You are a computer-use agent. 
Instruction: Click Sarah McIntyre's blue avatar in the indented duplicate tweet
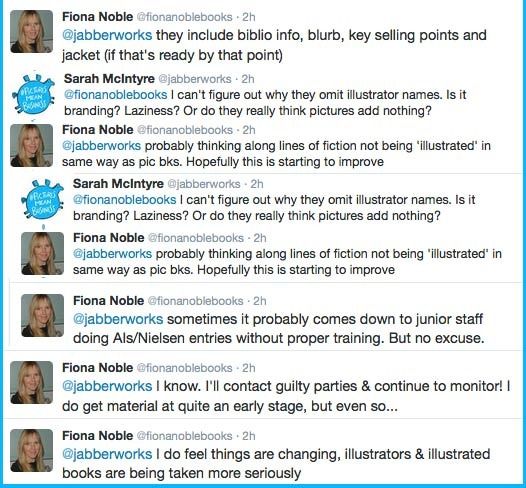click(42, 200)
